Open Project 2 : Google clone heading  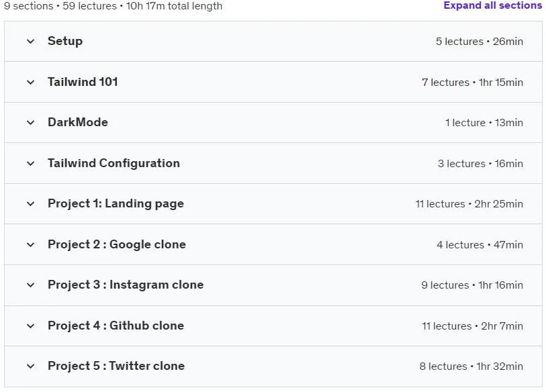pyautogui.click(x=117, y=244)
